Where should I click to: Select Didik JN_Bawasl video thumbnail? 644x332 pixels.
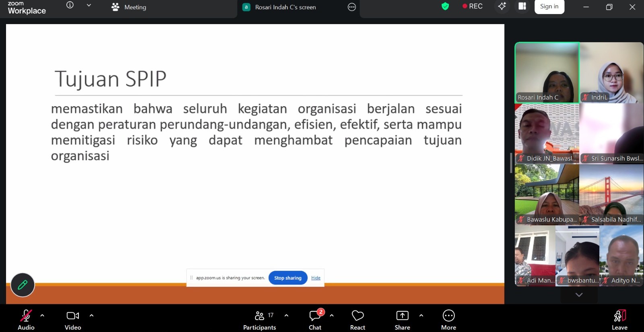(x=547, y=134)
